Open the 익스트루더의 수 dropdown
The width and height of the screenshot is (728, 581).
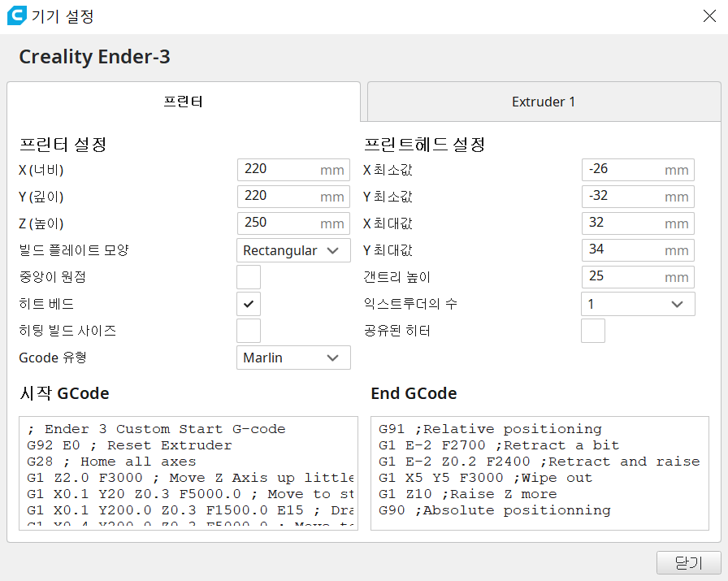(x=638, y=304)
